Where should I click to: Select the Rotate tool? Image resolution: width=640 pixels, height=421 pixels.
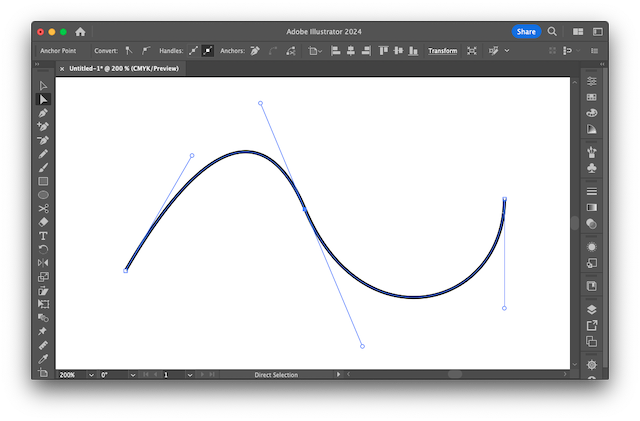(x=43, y=249)
